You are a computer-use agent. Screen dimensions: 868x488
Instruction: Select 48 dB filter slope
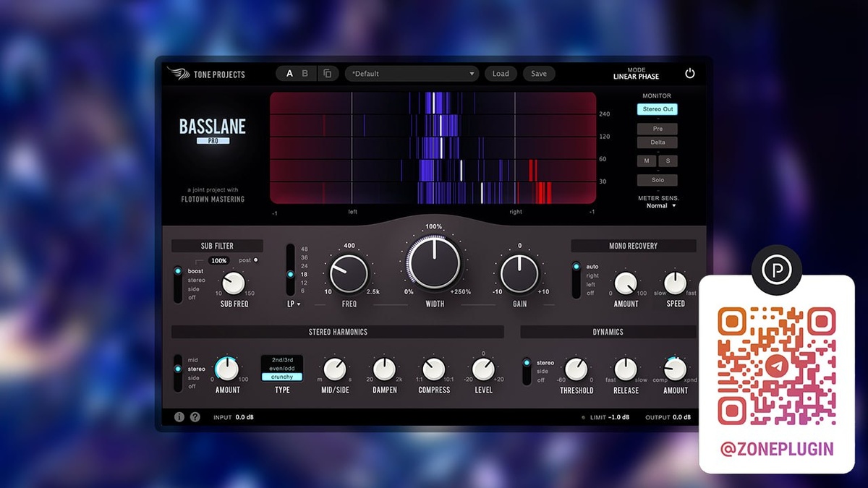[305, 249]
